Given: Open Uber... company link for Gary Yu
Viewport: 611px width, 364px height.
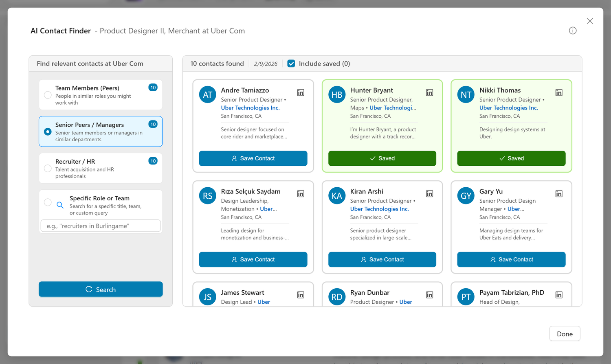Looking at the screenshot, I should tap(516, 209).
